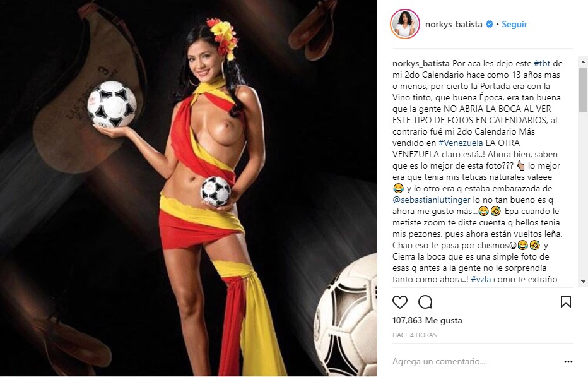The height and width of the screenshot is (377, 588).
Task: Open the three-dots more options menu
Action: tap(568, 362)
